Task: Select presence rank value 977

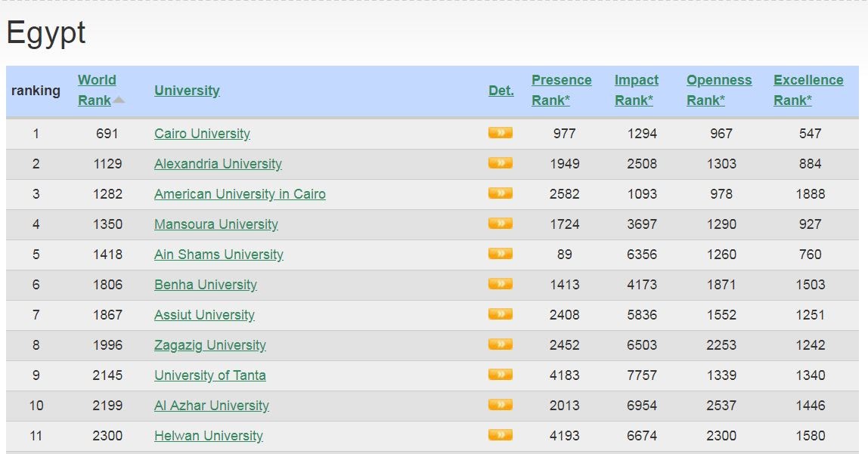Action: click(565, 133)
